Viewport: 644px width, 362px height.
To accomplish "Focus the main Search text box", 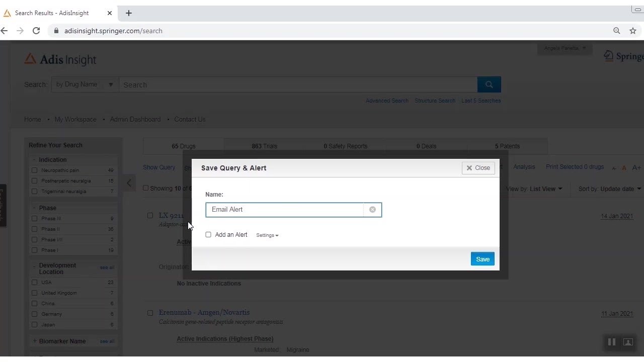I will pos(298,84).
